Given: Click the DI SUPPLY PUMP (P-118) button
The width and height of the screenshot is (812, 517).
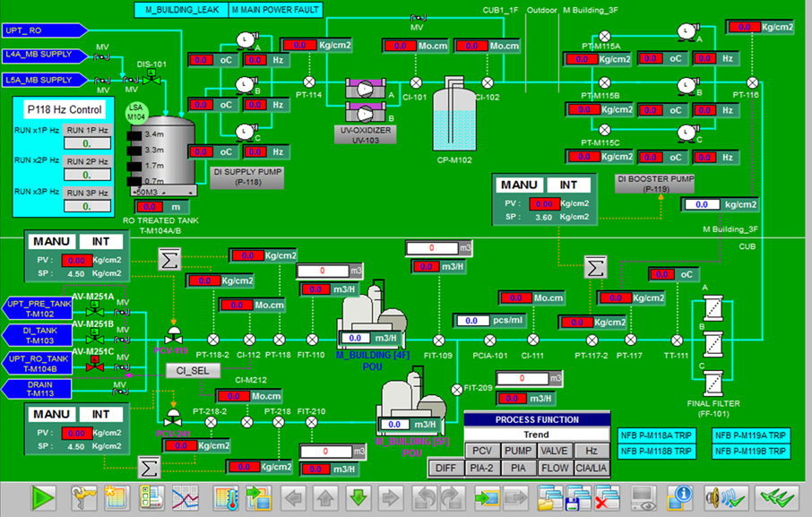Looking at the screenshot, I should (x=247, y=177).
